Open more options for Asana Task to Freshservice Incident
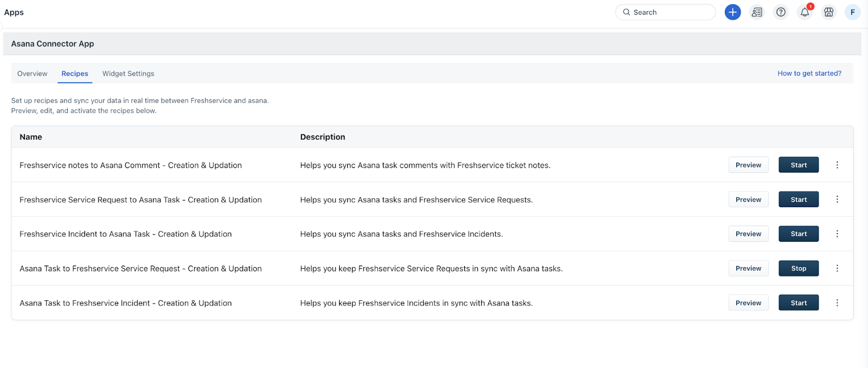Screen dimensions: 868x368 coord(837,303)
